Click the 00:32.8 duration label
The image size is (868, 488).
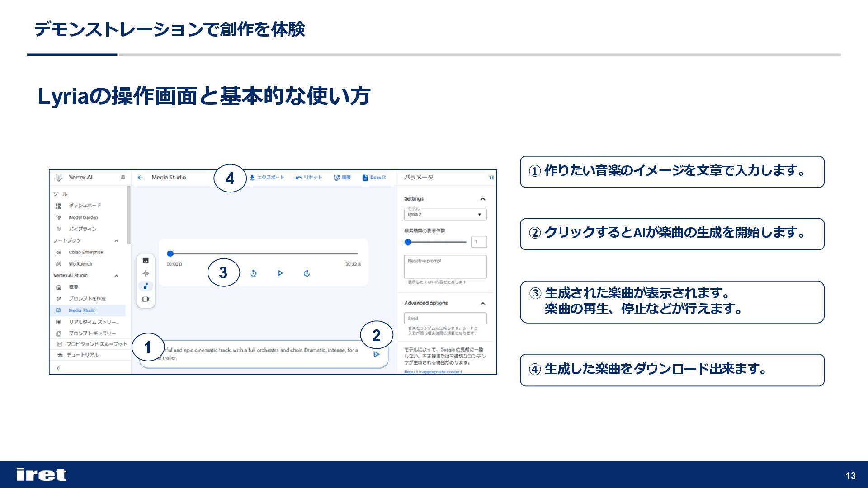(x=353, y=264)
